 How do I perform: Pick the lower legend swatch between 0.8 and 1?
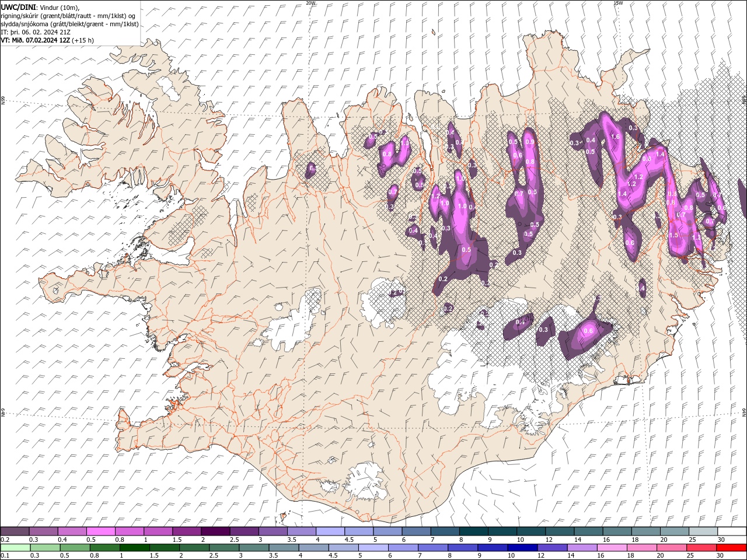105,548
